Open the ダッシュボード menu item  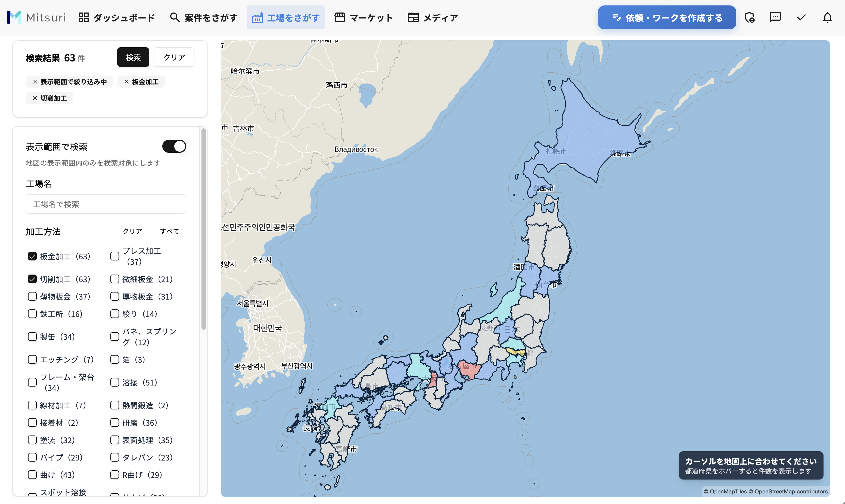116,17
